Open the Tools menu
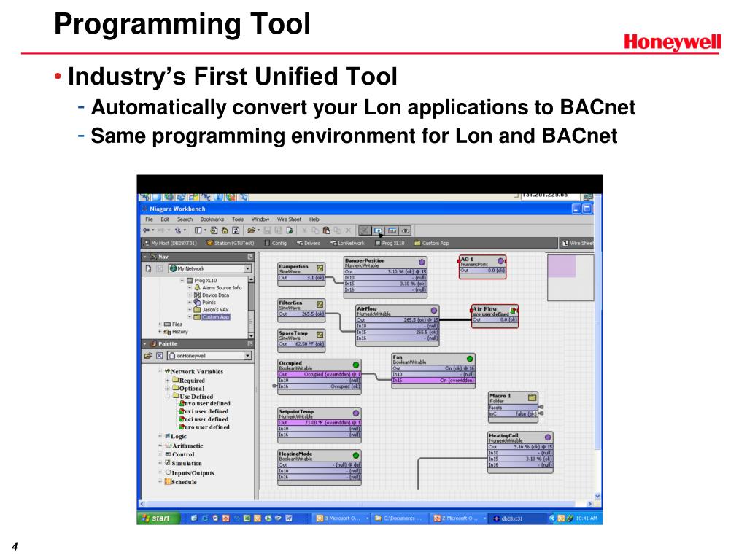This screenshot has height=560, width=747. pos(238,219)
